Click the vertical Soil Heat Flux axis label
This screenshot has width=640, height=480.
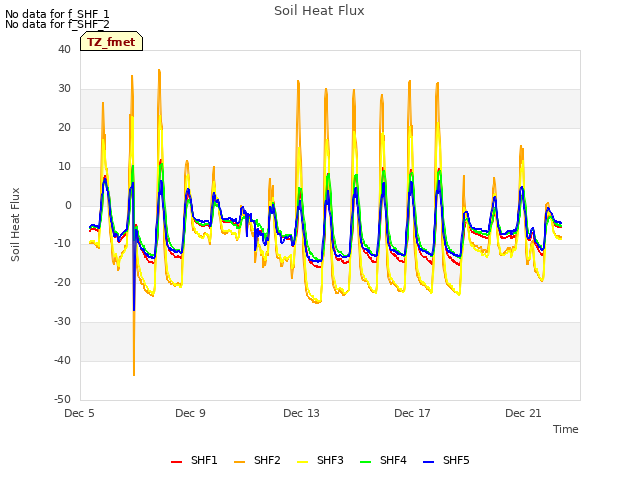(15, 224)
